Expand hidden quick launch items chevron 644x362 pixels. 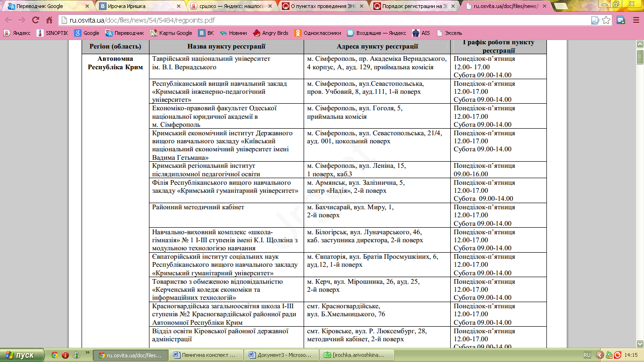coord(88,352)
